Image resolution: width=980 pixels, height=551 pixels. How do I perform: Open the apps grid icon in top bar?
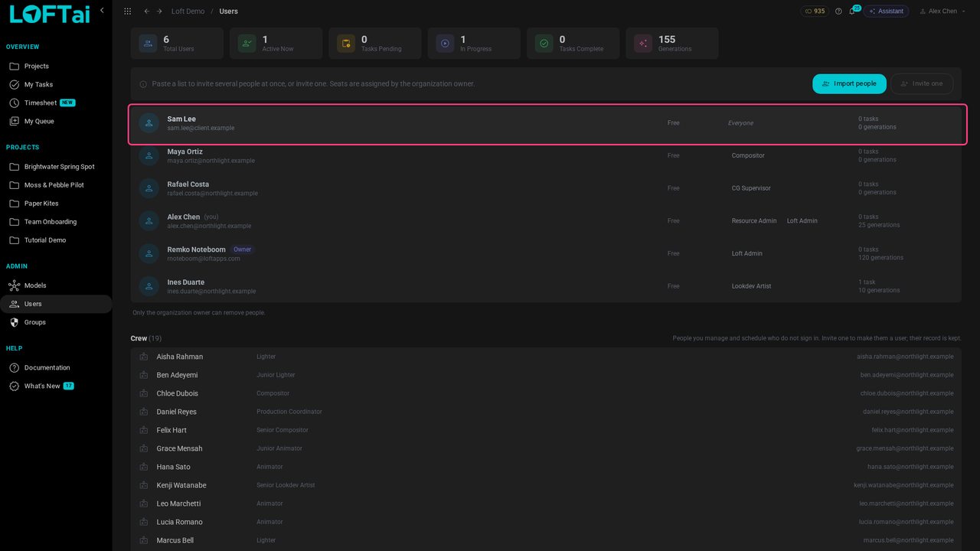point(127,11)
